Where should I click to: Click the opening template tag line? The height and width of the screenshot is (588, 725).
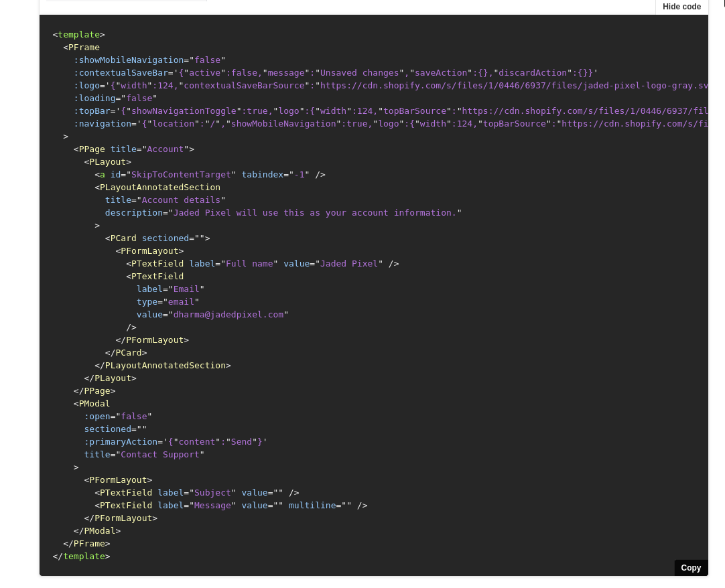[x=78, y=35]
